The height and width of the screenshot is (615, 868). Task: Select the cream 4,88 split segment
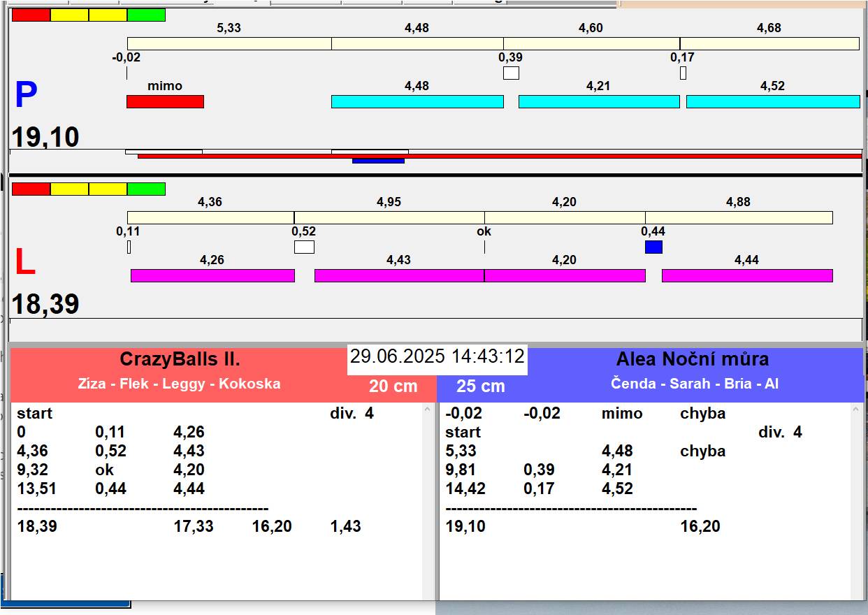point(738,217)
